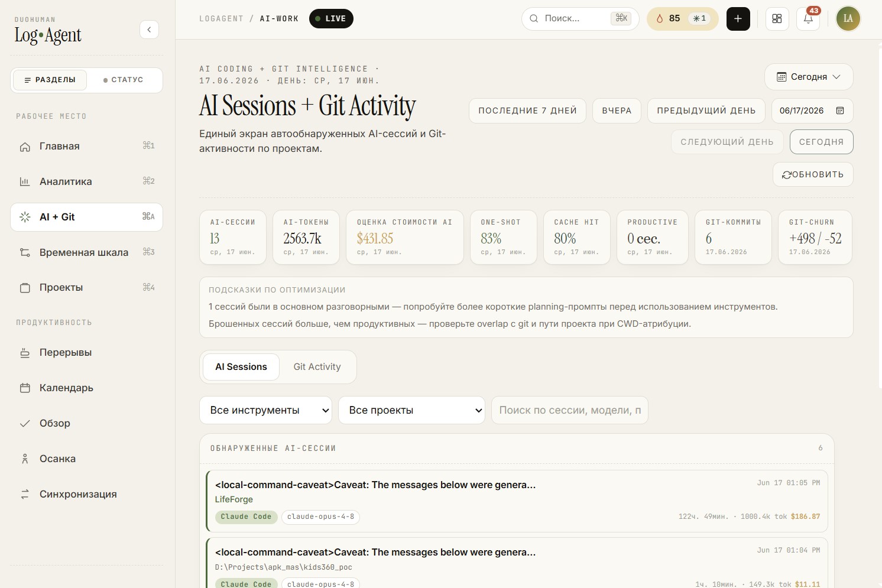Open the Обзор checkmark icon
882x588 pixels.
pos(25,424)
